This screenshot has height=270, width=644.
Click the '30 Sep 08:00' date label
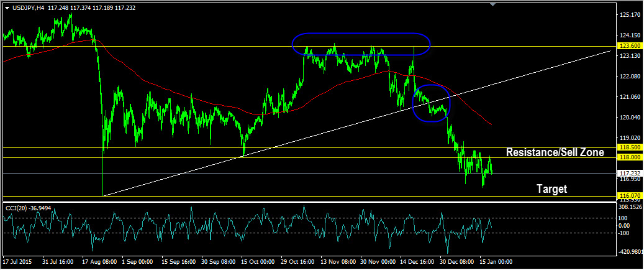pyautogui.click(x=217, y=261)
